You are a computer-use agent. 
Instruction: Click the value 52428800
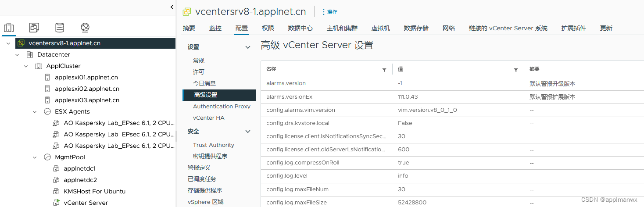412,202
